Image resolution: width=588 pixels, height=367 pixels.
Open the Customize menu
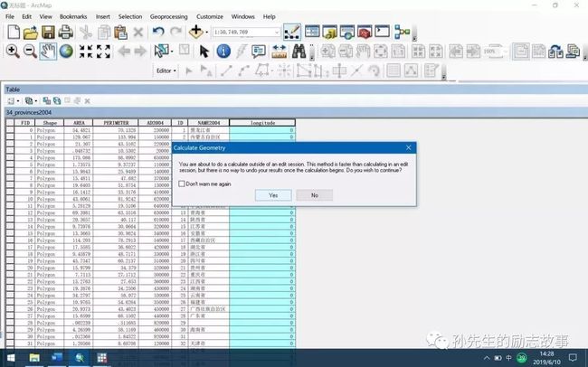click(210, 16)
